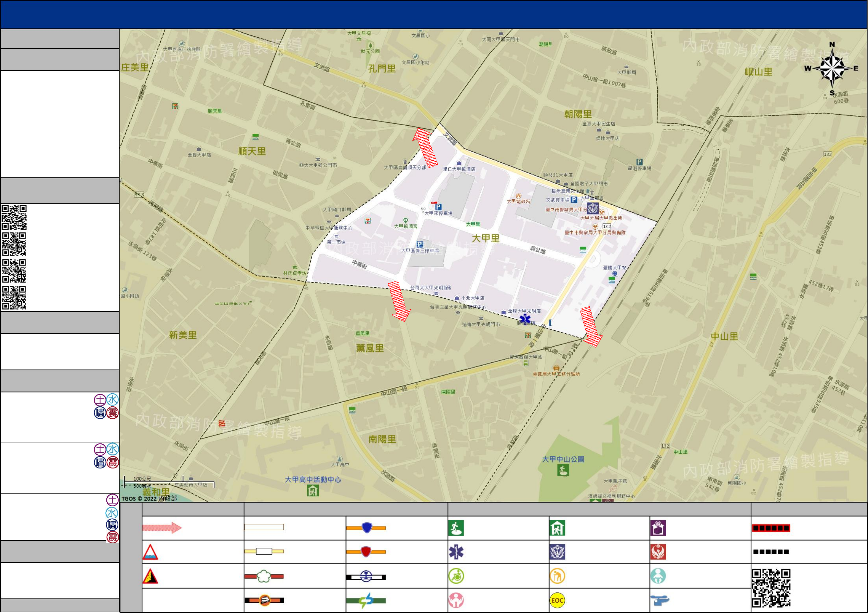Click the 孔門里 district label
Viewport: 868px width, 613px height.
click(x=382, y=68)
